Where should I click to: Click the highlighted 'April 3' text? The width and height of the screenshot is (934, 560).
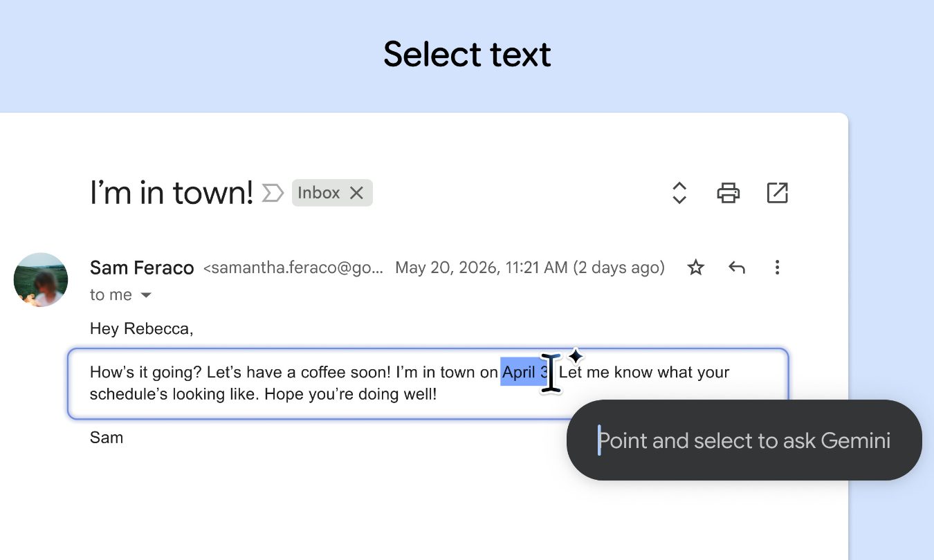(524, 373)
